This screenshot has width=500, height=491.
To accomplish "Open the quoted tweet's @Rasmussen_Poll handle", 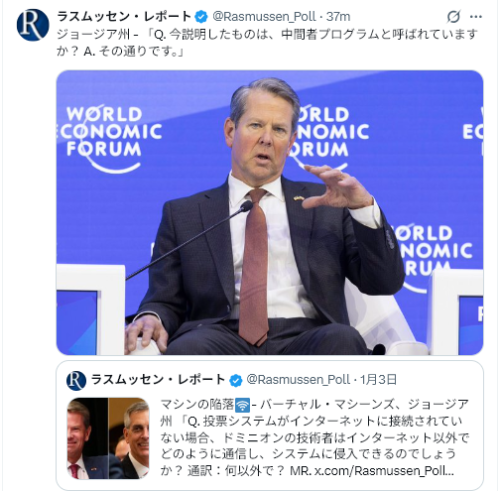I will tap(298, 380).
